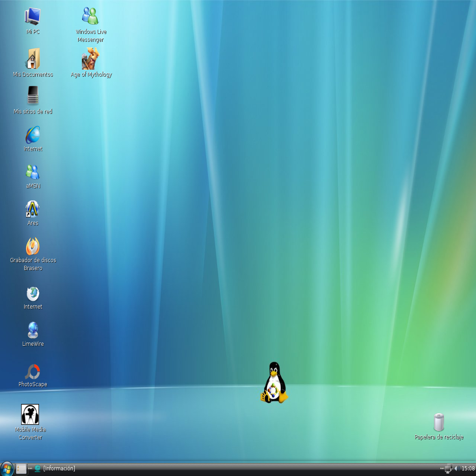
Task: Click the show desktop button in taskbar
Action: 21,469
